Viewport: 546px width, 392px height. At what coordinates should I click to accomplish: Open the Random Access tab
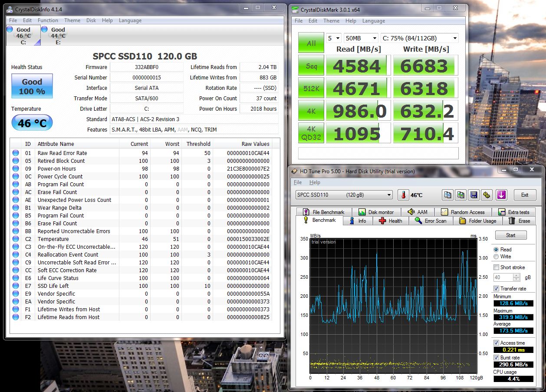click(x=463, y=212)
